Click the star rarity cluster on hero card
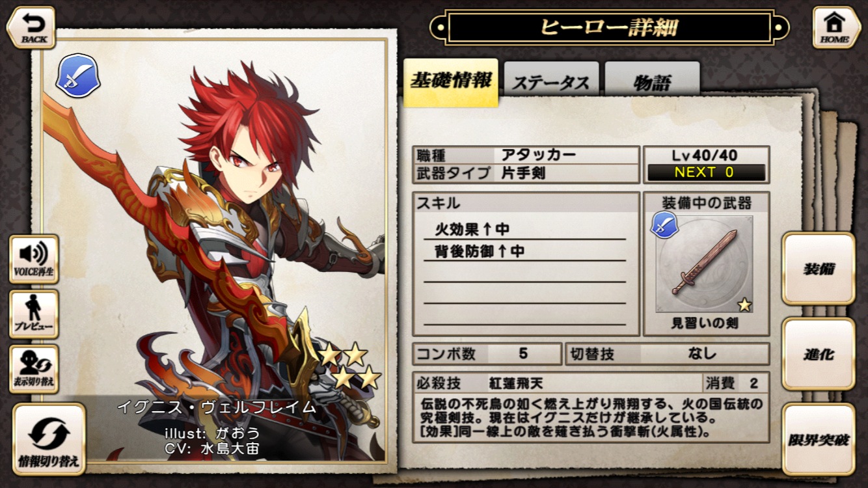Image resolution: width=868 pixels, height=488 pixels. coord(349,366)
